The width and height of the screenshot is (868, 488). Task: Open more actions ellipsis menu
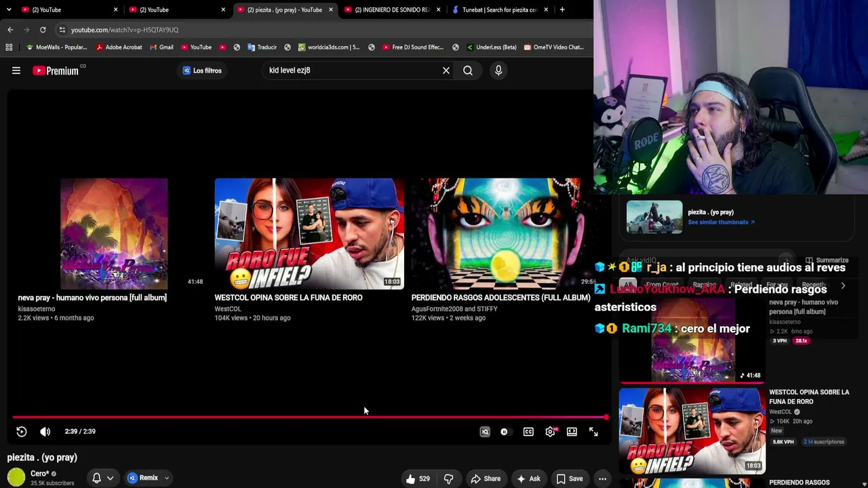(602, 479)
